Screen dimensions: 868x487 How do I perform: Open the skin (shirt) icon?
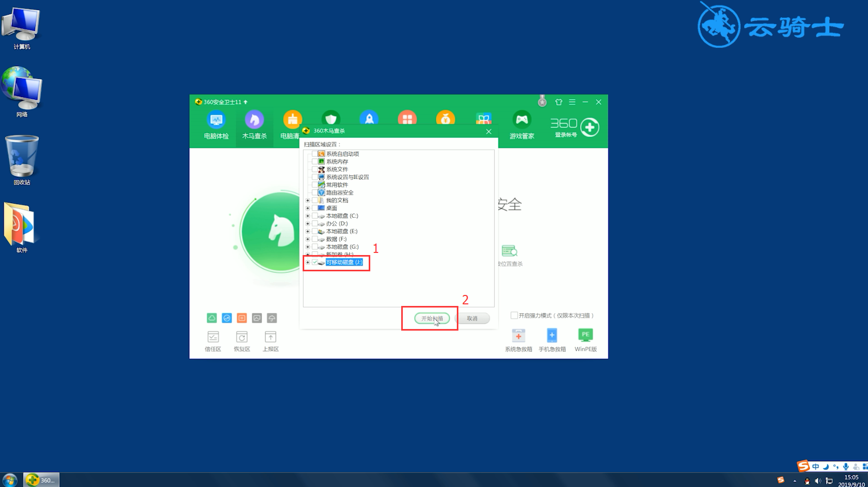(559, 102)
